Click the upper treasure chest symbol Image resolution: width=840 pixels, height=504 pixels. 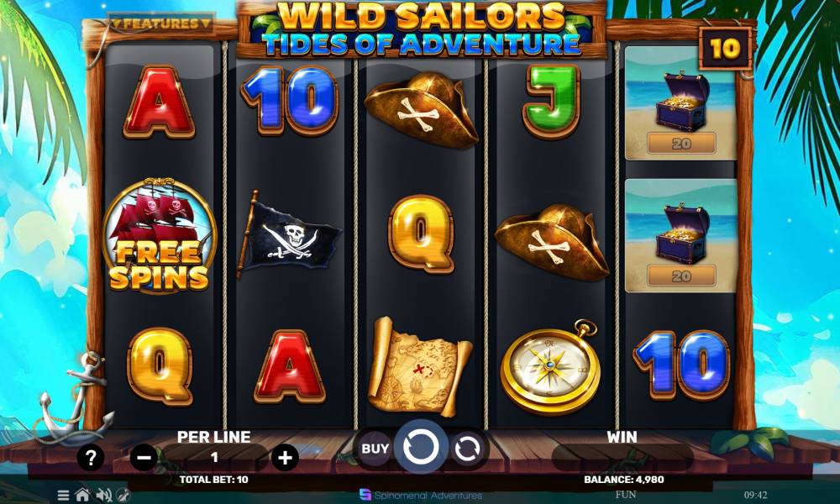click(680, 102)
